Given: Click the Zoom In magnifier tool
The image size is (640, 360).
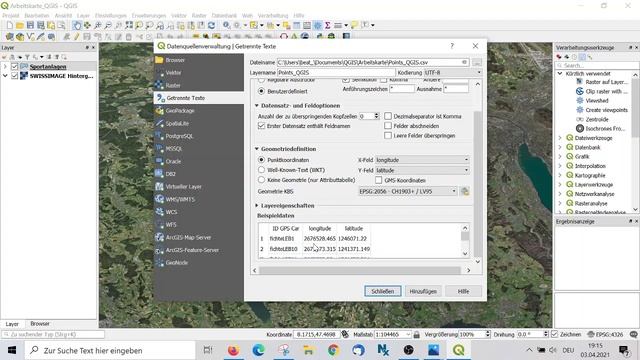Looking at the screenshot, I should [98, 25].
